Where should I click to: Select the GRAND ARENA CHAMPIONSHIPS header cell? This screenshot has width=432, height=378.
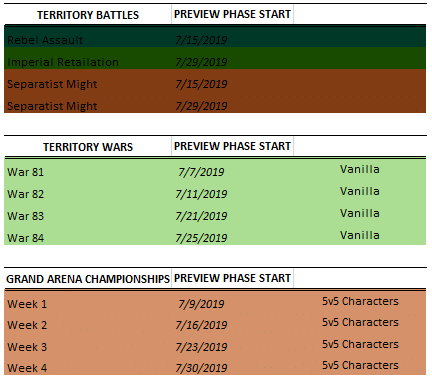88,279
